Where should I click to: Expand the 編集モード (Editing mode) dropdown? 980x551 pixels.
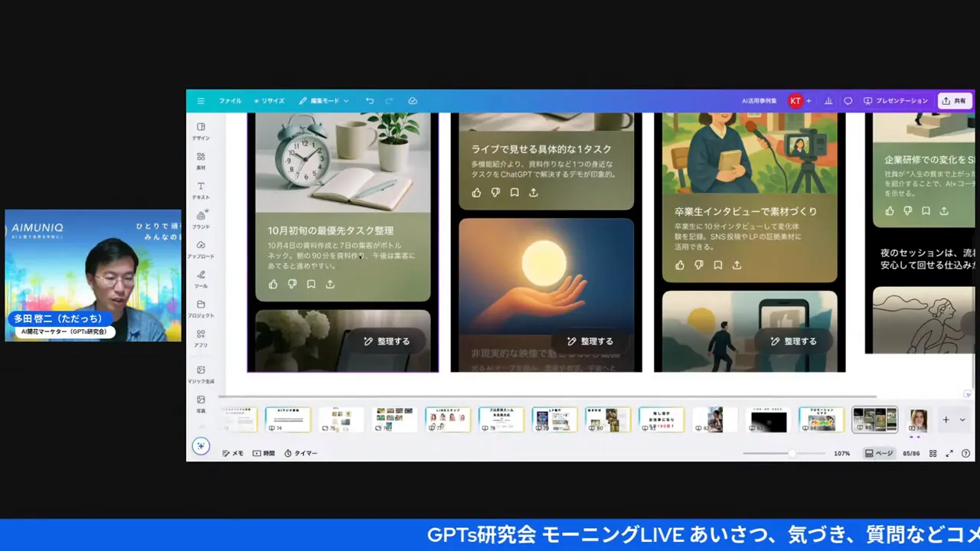point(324,101)
